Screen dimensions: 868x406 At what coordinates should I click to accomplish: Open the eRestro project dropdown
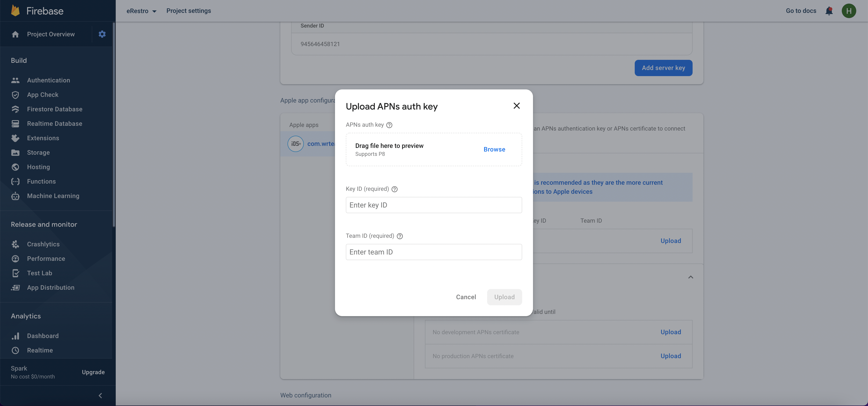tap(141, 11)
